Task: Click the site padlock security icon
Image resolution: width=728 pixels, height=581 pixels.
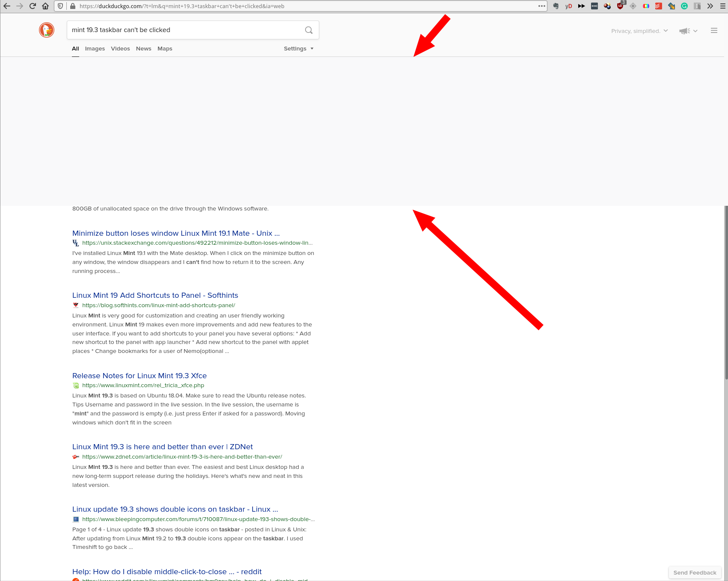Action: coord(72,6)
